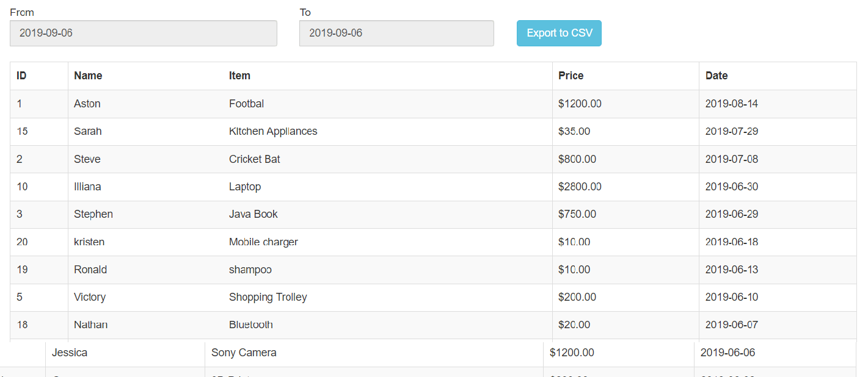Click the Export to CSV button
This screenshot has height=377, width=868.
click(558, 33)
